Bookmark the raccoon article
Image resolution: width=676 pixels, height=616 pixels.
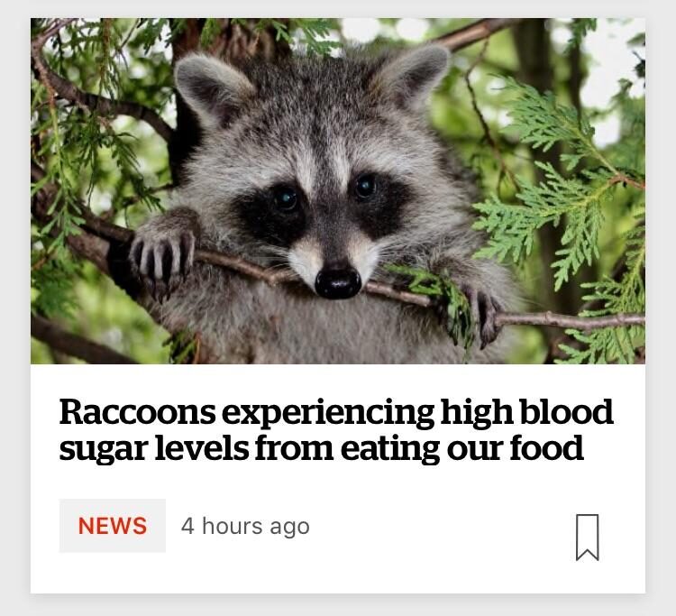tap(587, 537)
